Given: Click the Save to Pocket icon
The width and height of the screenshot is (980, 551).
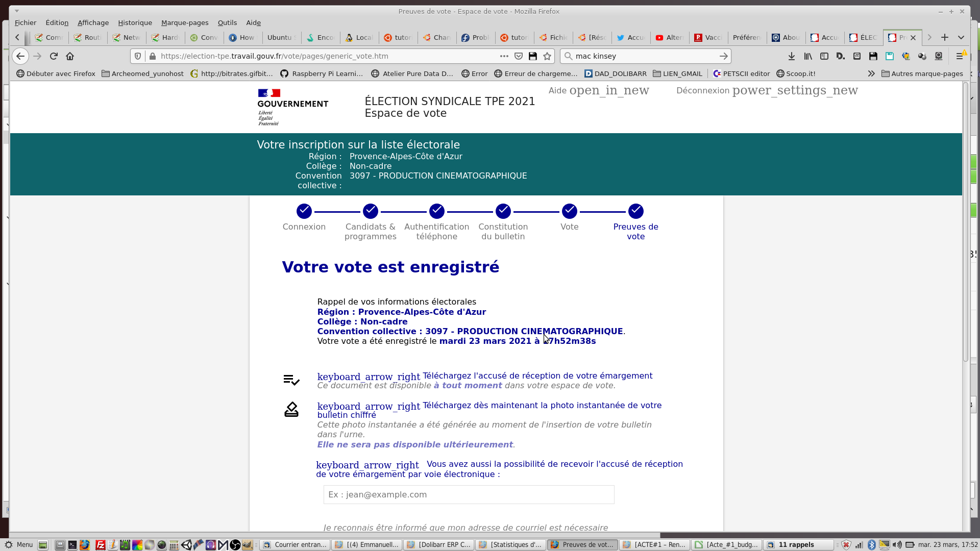Looking at the screenshot, I should pyautogui.click(x=519, y=56).
